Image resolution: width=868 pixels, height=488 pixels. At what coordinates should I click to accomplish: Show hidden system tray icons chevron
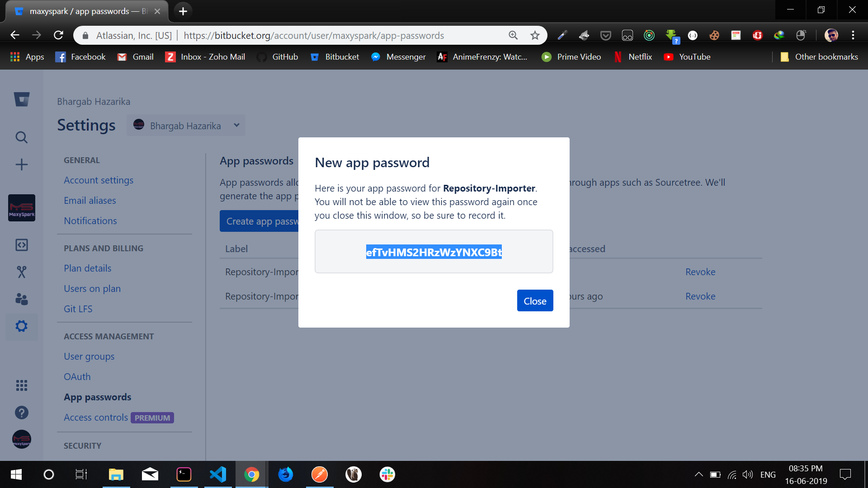[x=698, y=474]
